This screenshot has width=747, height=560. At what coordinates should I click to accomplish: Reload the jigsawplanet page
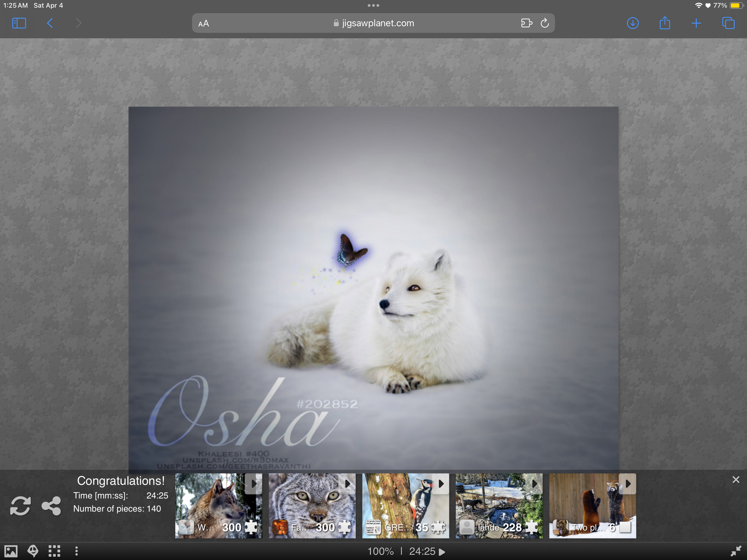544,23
